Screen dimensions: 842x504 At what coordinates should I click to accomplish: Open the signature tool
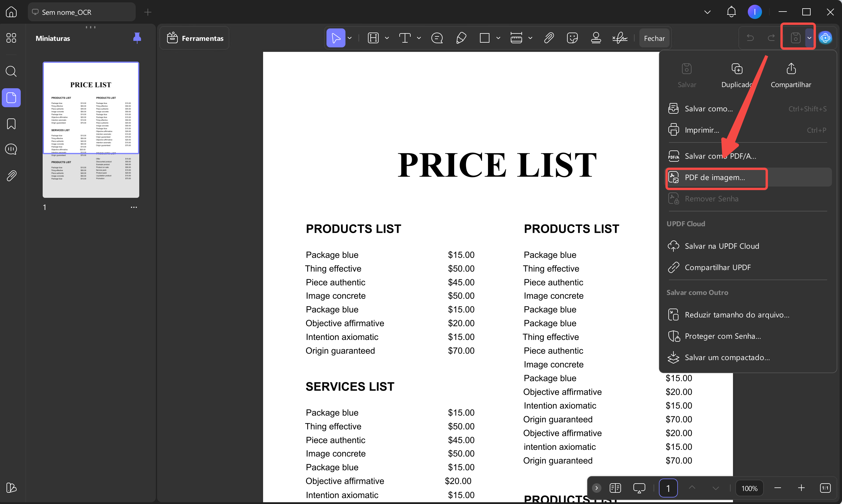click(620, 38)
